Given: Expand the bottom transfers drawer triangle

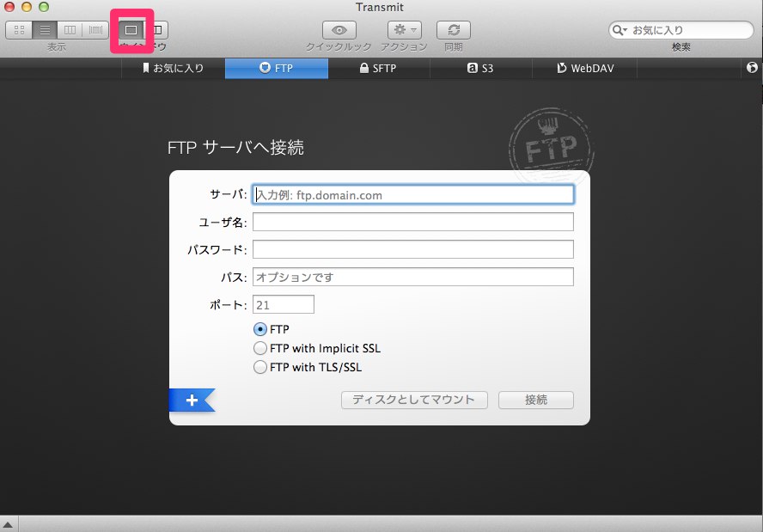Looking at the screenshot, I should 8,525.
